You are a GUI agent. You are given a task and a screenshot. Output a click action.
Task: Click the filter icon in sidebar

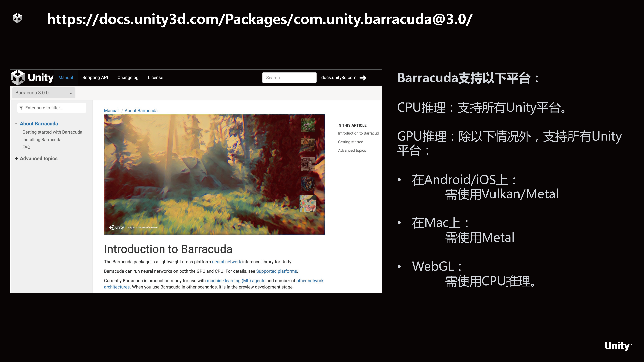tap(21, 107)
